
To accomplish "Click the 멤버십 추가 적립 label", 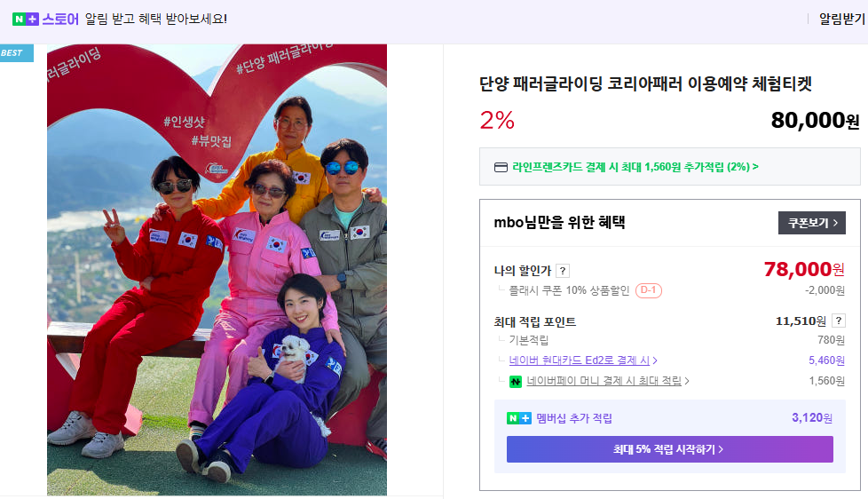I will [574, 418].
